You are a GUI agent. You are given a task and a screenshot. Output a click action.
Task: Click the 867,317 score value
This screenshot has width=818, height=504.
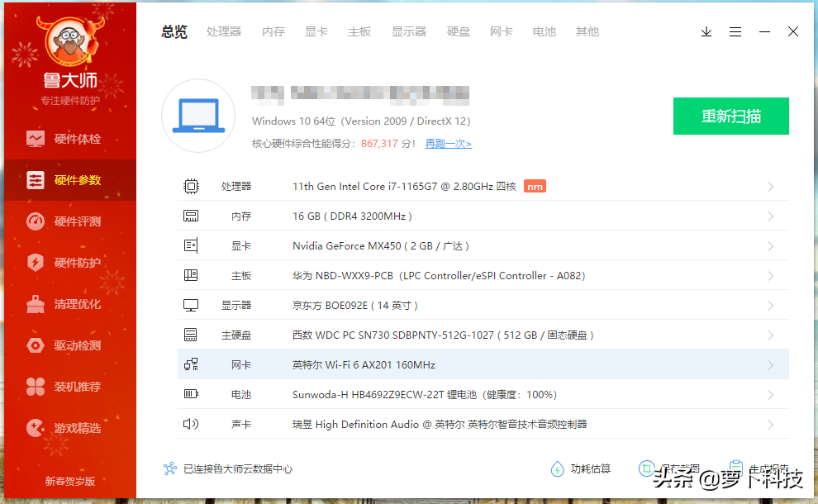(x=379, y=144)
